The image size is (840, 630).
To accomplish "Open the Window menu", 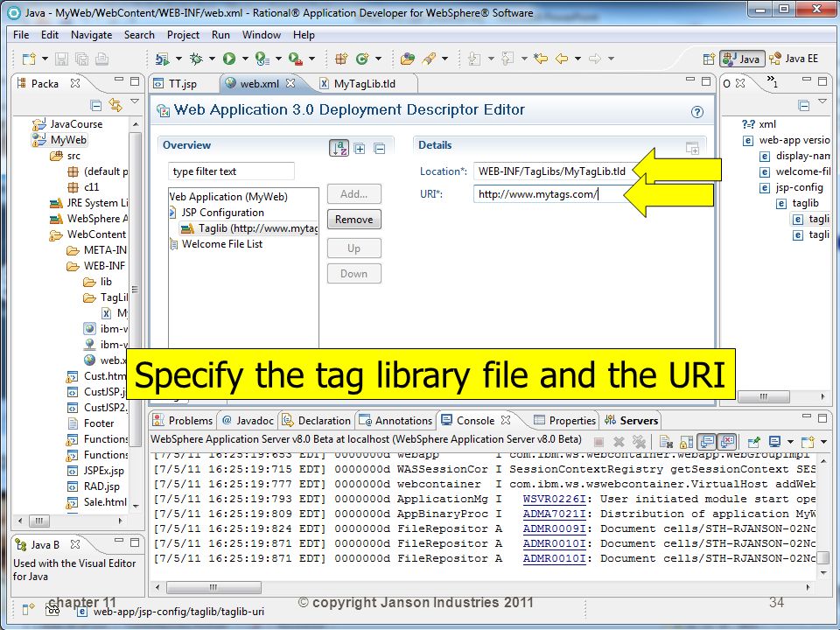I will tap(262, 35).
